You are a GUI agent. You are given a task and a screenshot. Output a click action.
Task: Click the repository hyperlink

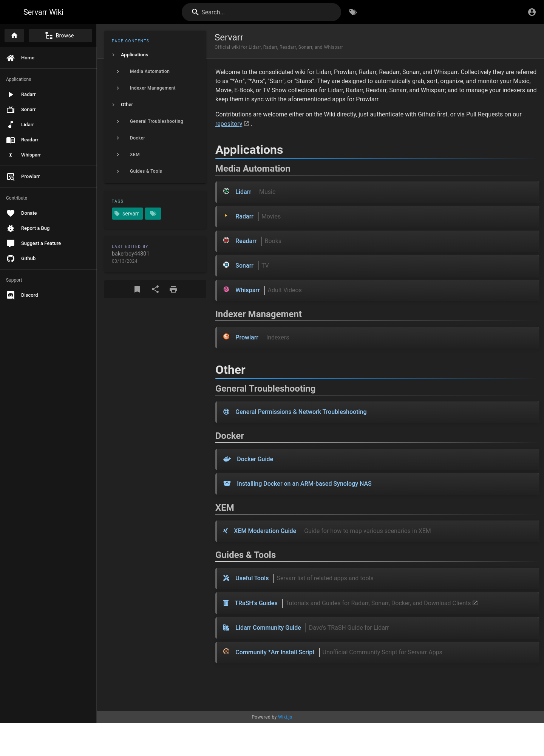(229, 124)
